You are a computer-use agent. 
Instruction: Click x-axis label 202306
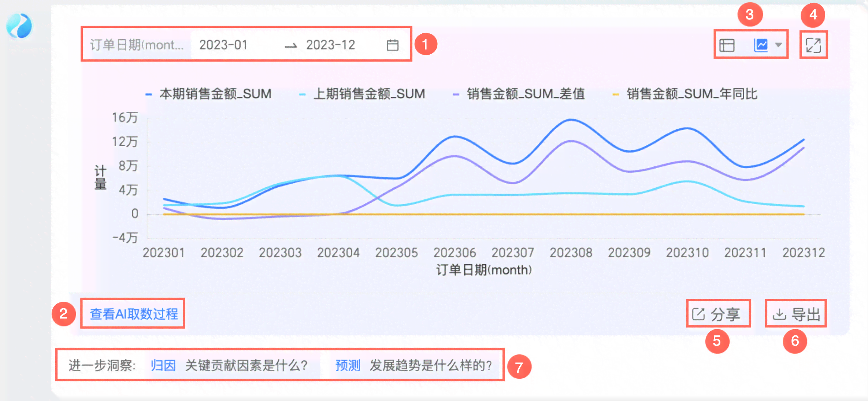455,253
